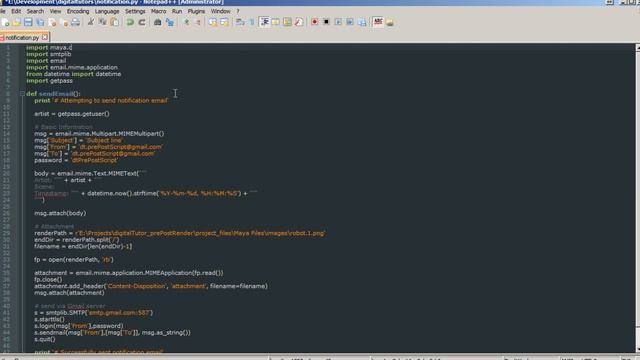Click the macro Playback icon
This screenshot has height=360, width=640.
click(338, 22)
